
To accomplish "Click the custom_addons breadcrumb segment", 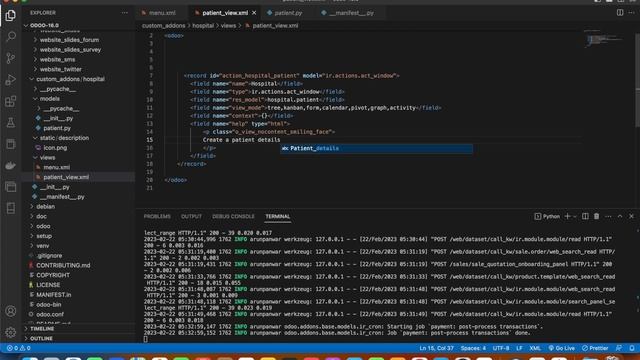I will click(x=164, y=26).
